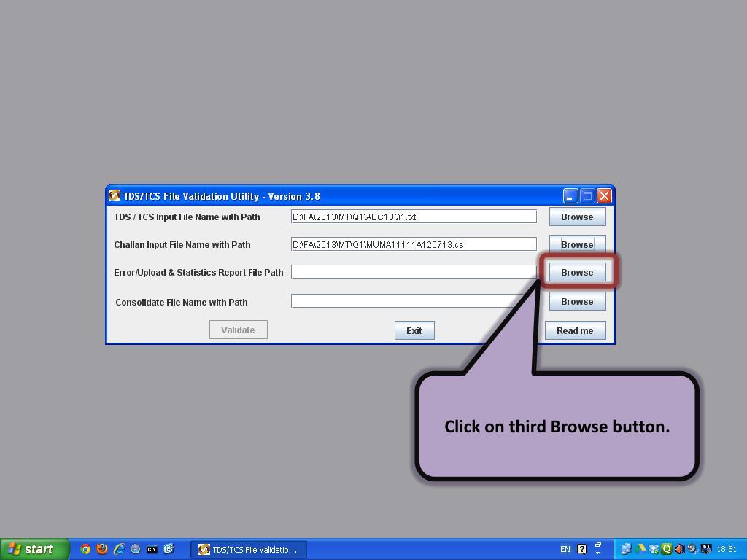Focus the Challan Input File path field
The width and height of the screenshot is (747, 560).
pos(414,244)
